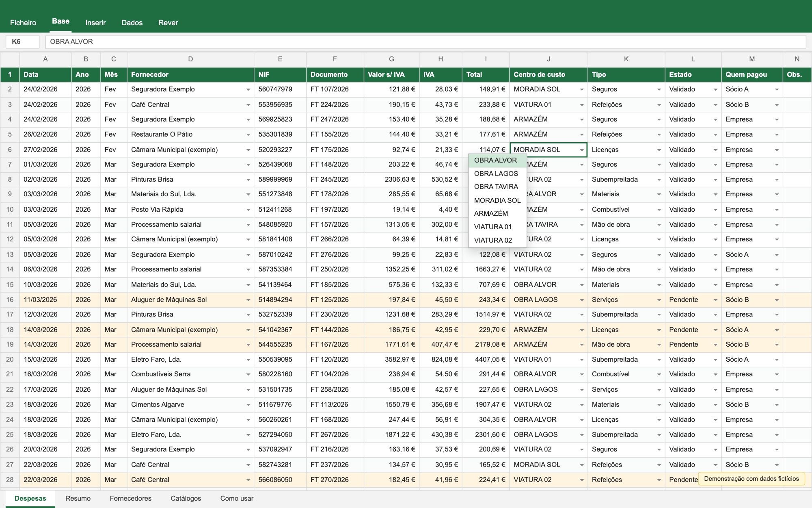Expand the Fornecedor dropdown arrow in row 11
Viewport: 812px width, 508px height.
(248, 225)
